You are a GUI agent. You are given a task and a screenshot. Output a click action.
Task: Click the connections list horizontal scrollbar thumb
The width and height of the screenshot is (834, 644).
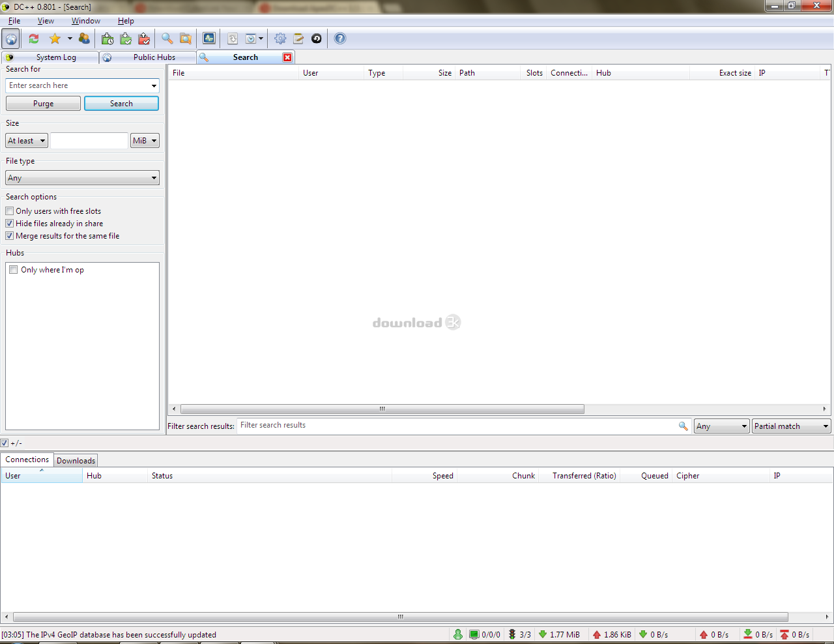point(400,617)
